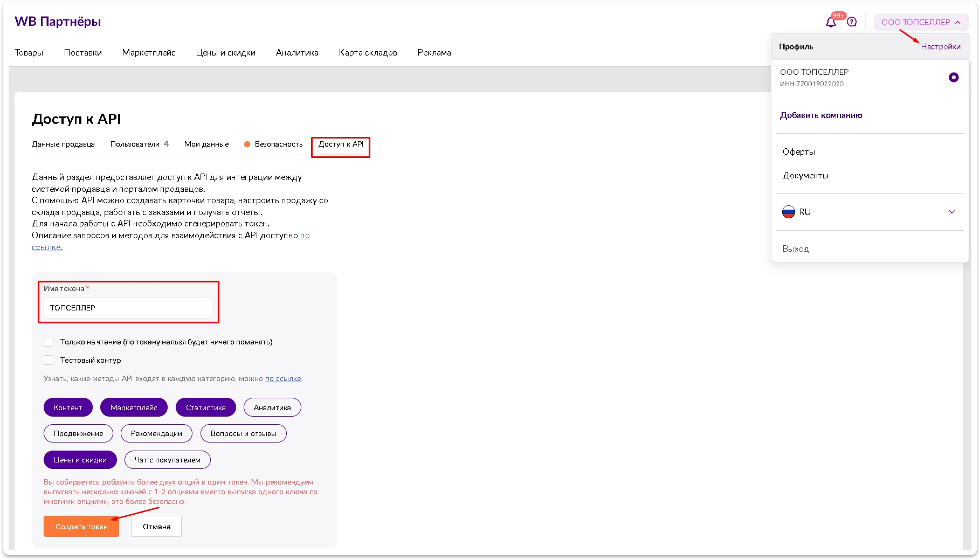
Task: Deselect the 'Контент' category chip
Action: click(68, 407)
